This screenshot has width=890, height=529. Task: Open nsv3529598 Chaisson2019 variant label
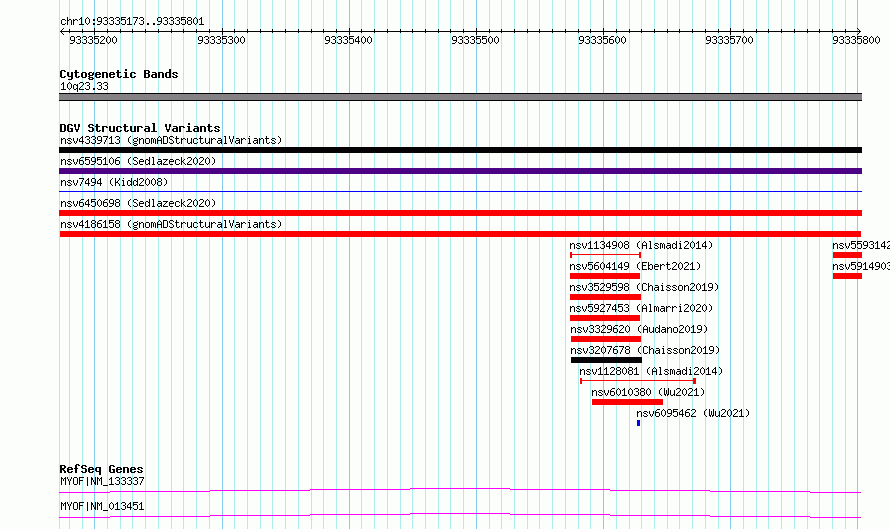click(x=644, y=287)
